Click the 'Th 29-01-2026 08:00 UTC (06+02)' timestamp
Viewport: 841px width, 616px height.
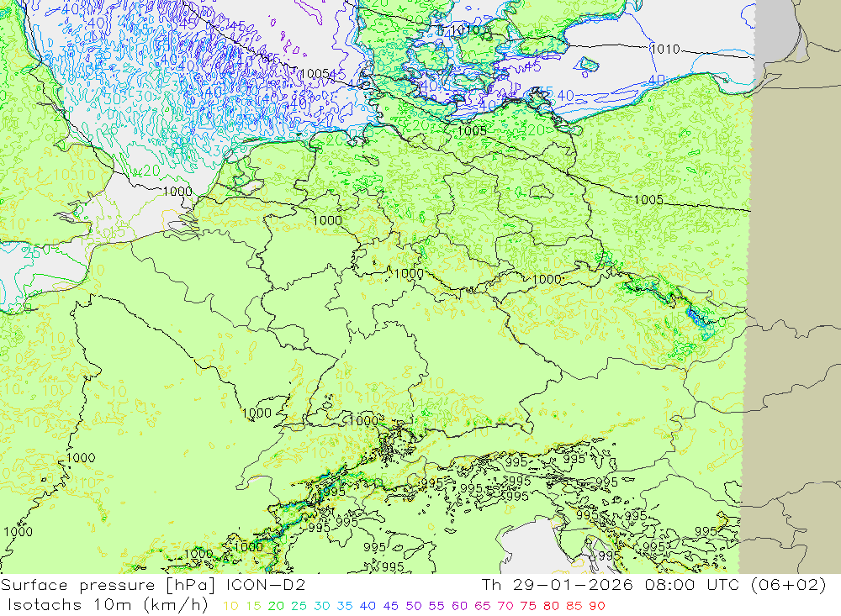coord(653,585)
